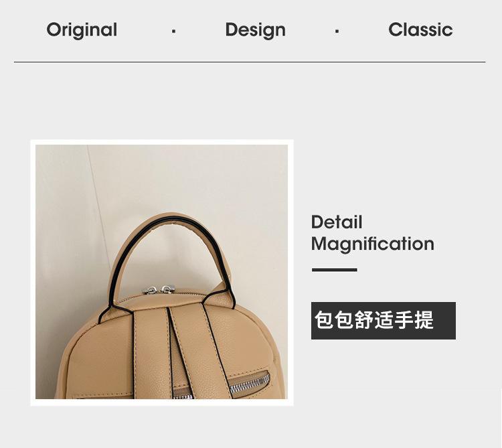
Task: Click the word "Magnification" in the heading
Action: [373, 244]
